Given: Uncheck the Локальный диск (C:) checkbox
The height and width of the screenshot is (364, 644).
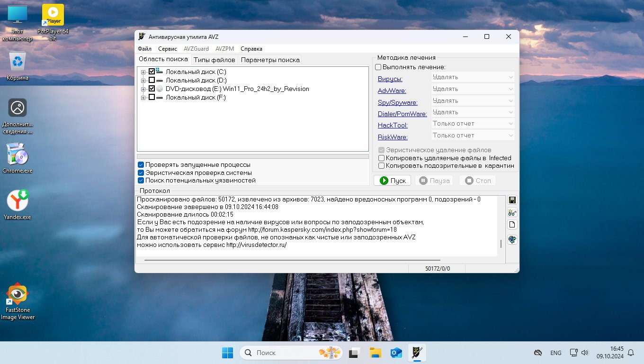Looking at the screenshot, I should pyautogui.click(x=152, y=72).
